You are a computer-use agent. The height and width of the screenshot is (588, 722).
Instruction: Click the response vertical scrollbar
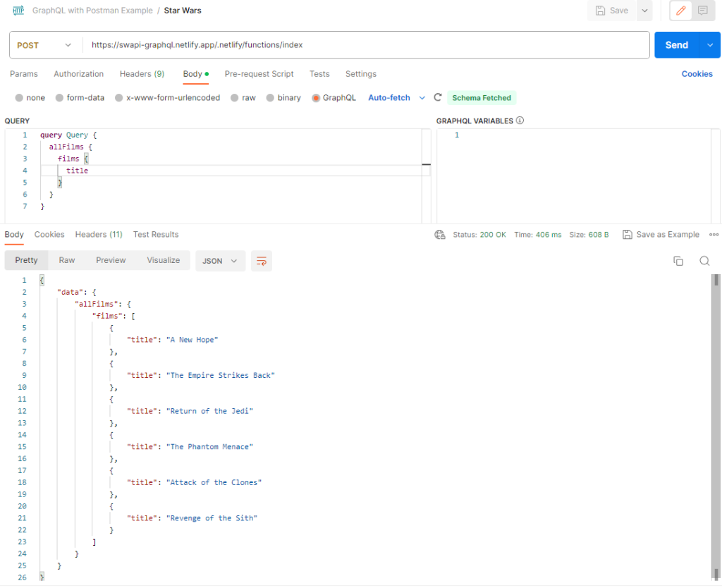[716, 423]
